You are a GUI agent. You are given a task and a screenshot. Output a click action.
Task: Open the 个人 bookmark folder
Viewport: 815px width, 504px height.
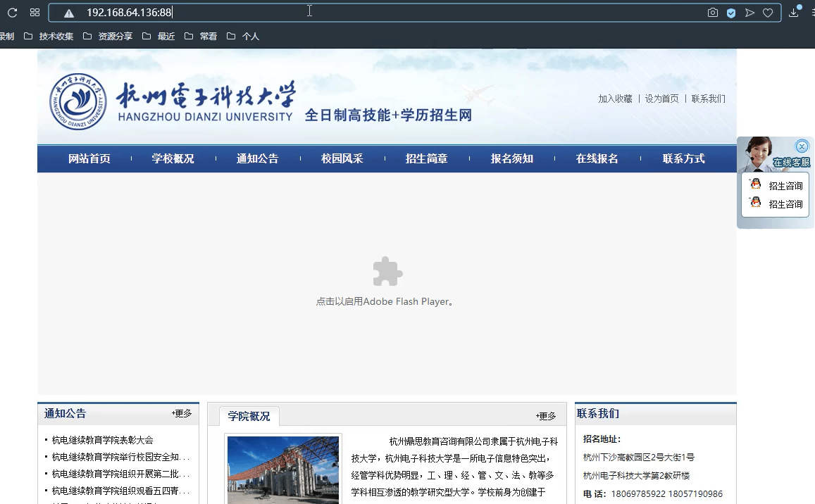coord(243,37)
